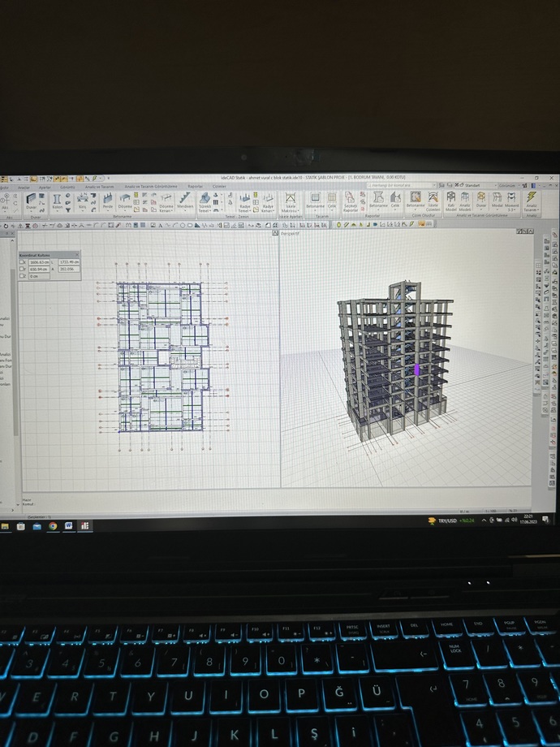The height and width of the screenshot is (747, 560).
Task: Select the Kolon (column) tool
Action: click(x=57, y=202)
